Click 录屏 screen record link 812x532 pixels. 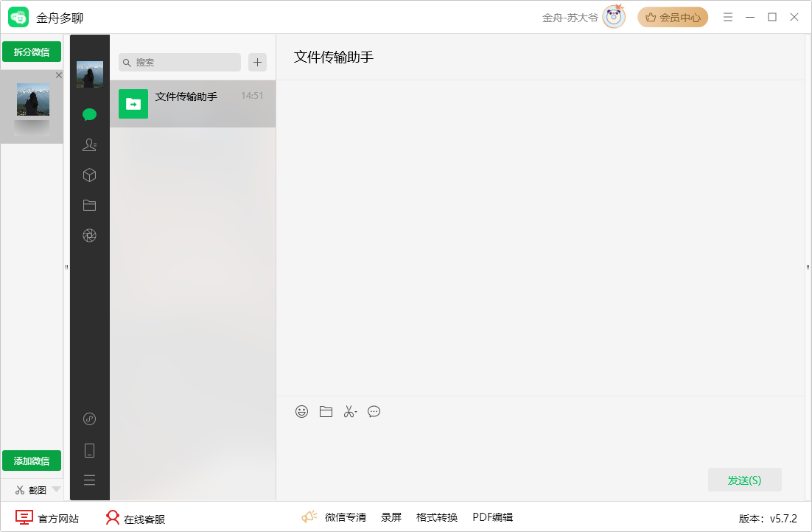coord(391,517)
